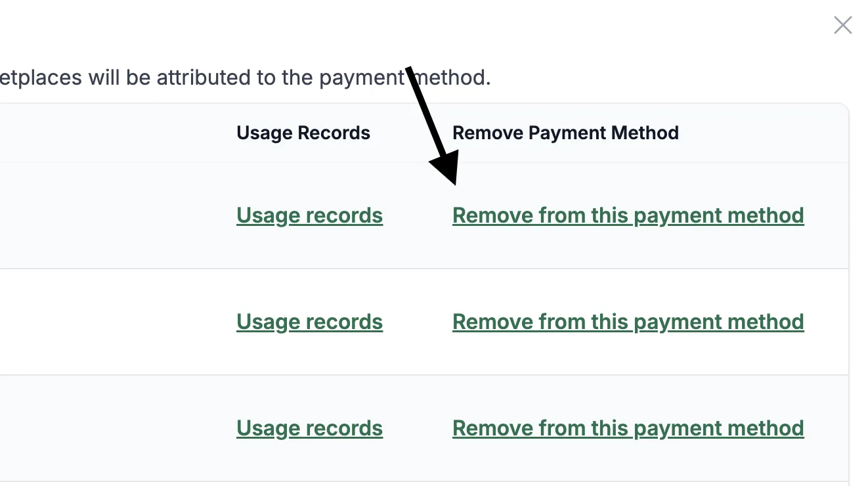Click the partially visible fourth row at the bottom
Screen dimensions: 868x486
pyautogui.click(x=424, y=484)
